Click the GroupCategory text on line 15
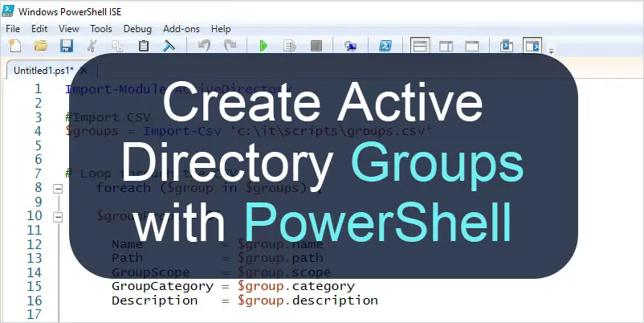 point(162,286)
